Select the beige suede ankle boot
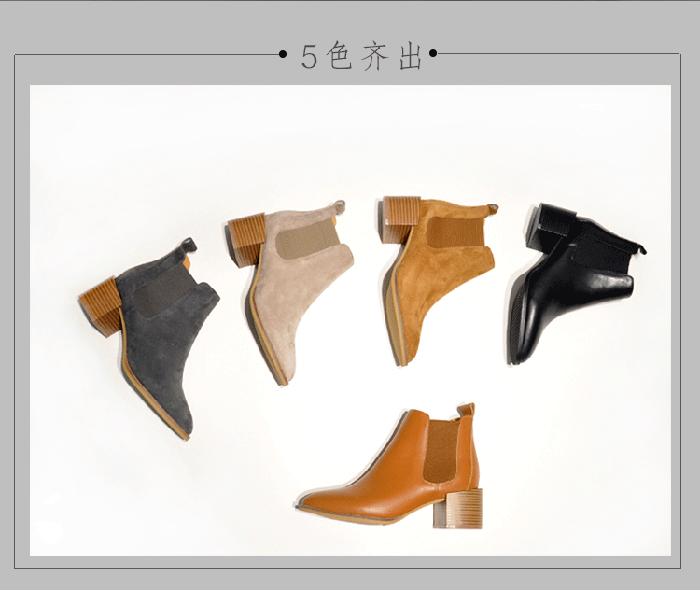700x590 pixels. 290,292
